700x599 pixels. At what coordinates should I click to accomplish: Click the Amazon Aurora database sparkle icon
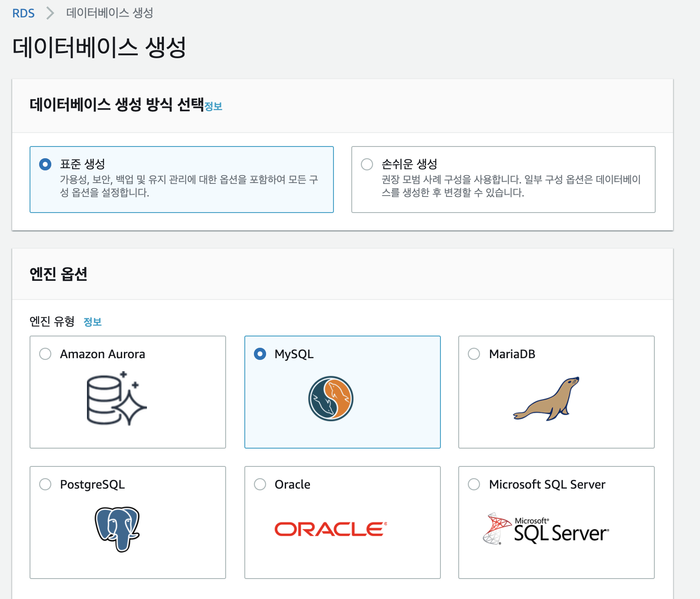(x=117, y=398)
